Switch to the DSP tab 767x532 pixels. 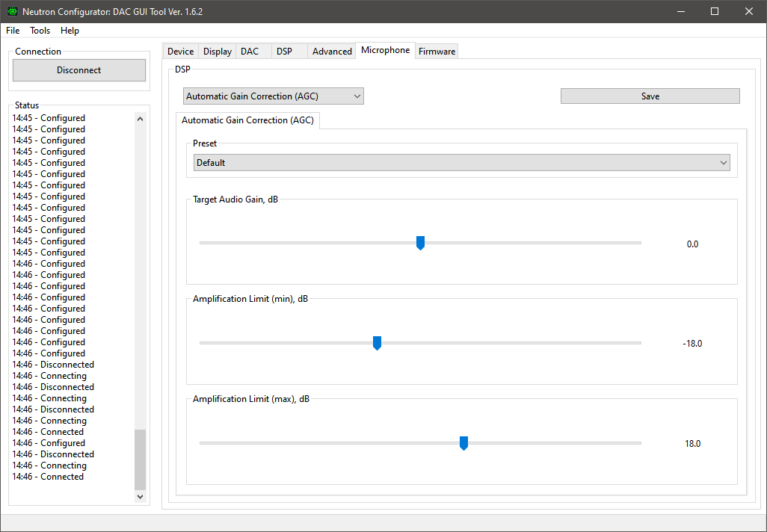(284, 52)
